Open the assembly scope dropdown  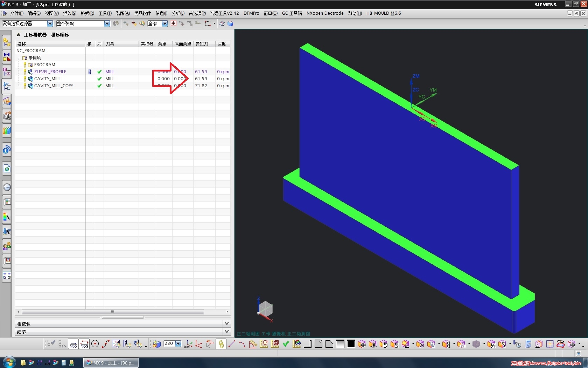(107, 23)
